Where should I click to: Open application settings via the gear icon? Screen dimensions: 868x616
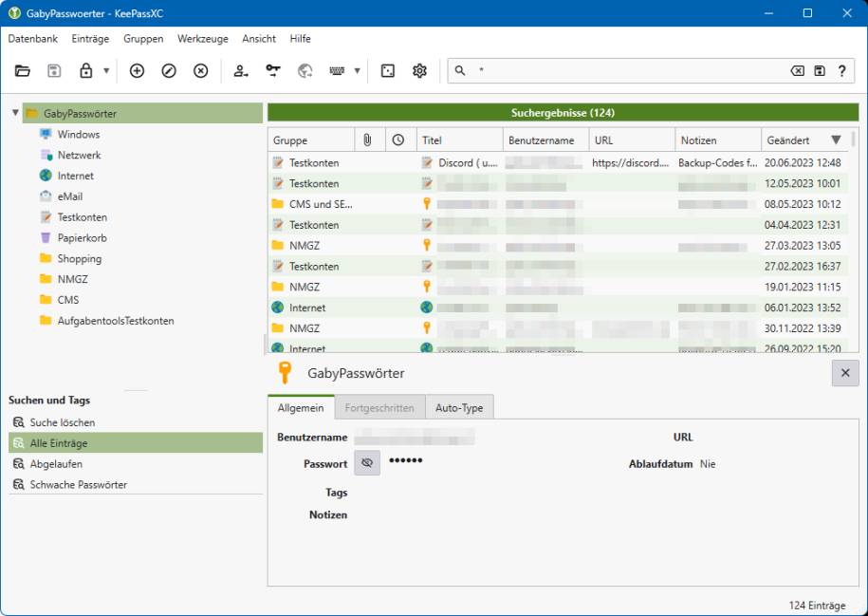coord(418,70)
